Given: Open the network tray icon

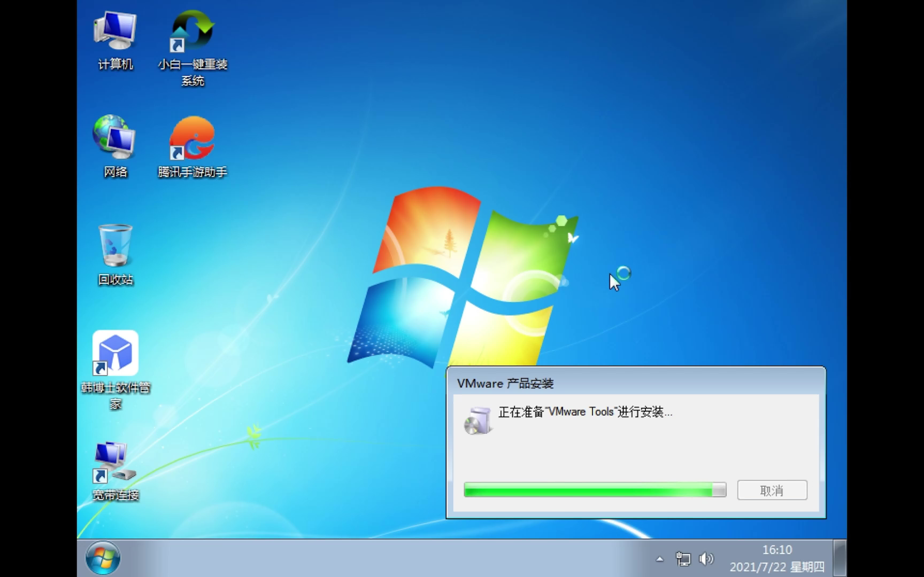Looking at the screenshot, I should coord(683,559).
